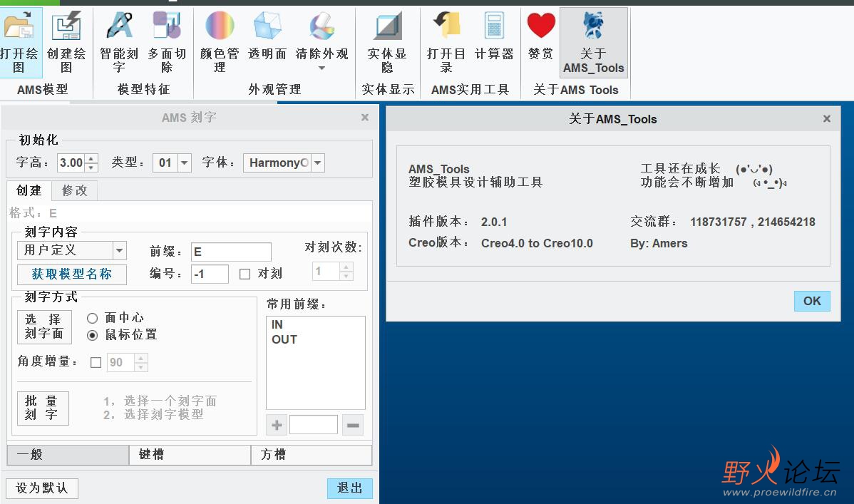Click the 创建绘图 ribbon icon
The height and width of the screenshot is (504, 854).
tap(66, 26)
